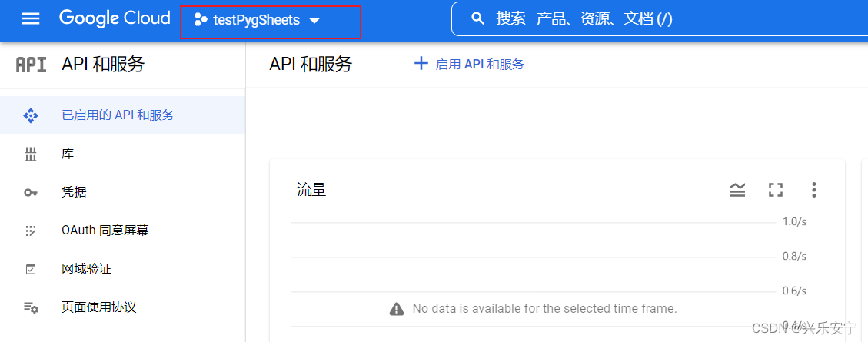Click the API 和服务 sidebar title

click(103, 65)
